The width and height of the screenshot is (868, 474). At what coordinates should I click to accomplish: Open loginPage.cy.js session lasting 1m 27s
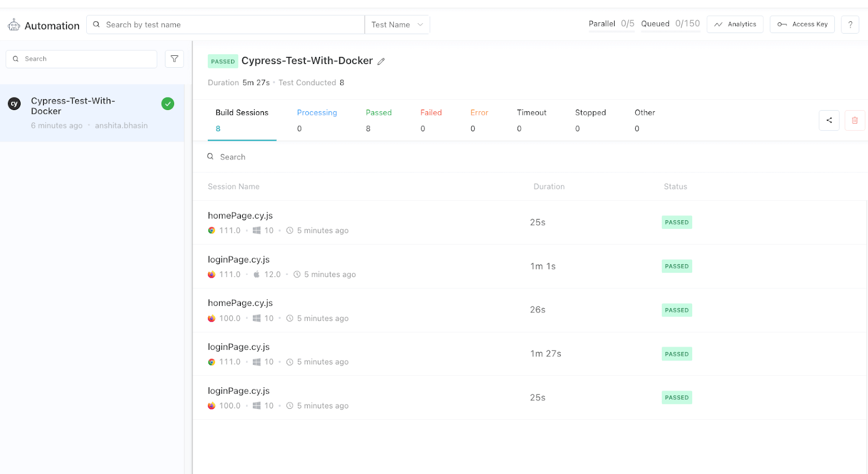[529, 354]
